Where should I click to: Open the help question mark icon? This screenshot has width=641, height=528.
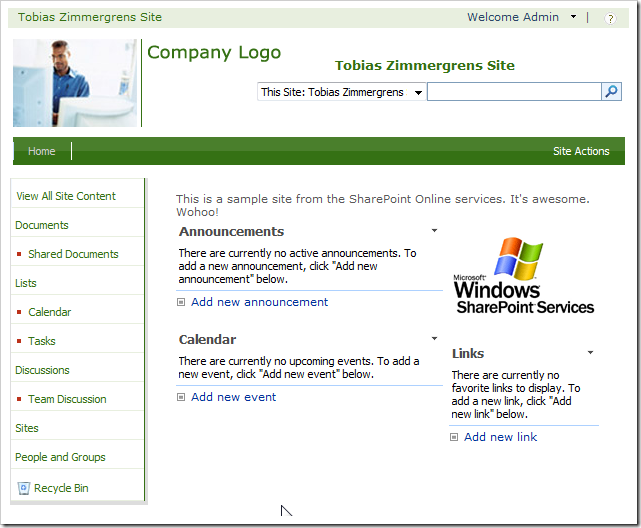(610, 18)
